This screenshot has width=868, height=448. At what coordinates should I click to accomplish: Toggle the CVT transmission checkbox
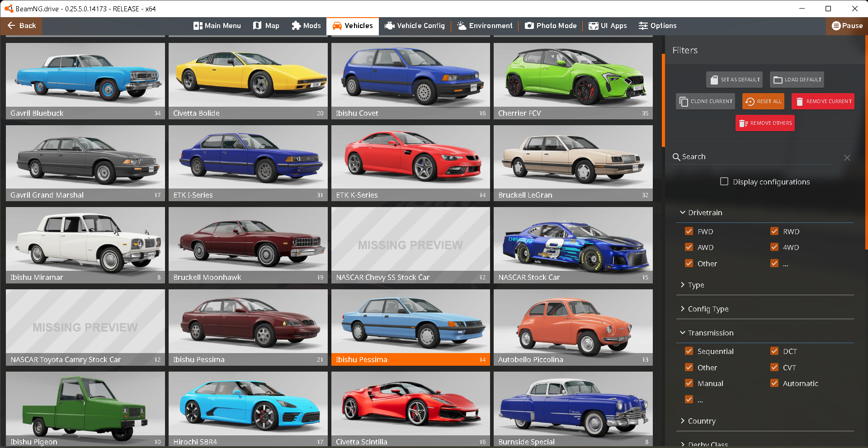point(774,367)
